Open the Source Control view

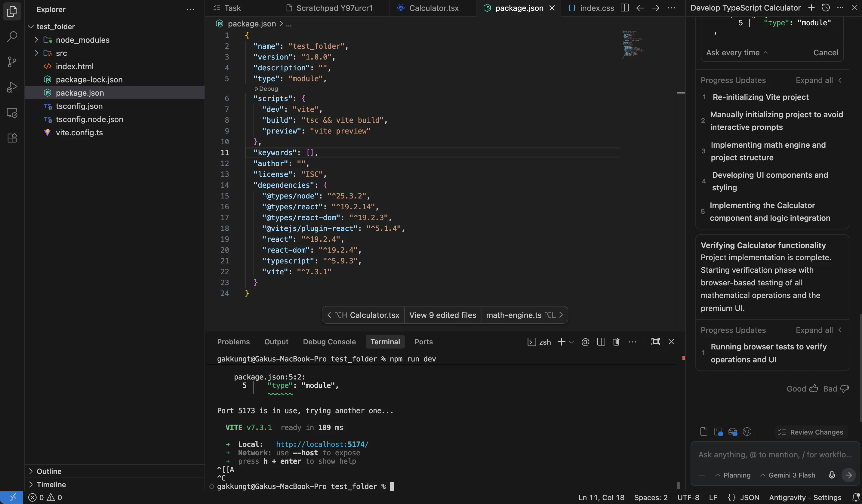click(x=12, y=62)
